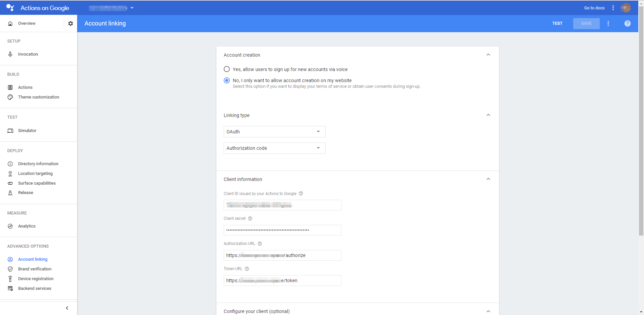
Task: Open Device registration in the sidebar
Action: point(36,279)
